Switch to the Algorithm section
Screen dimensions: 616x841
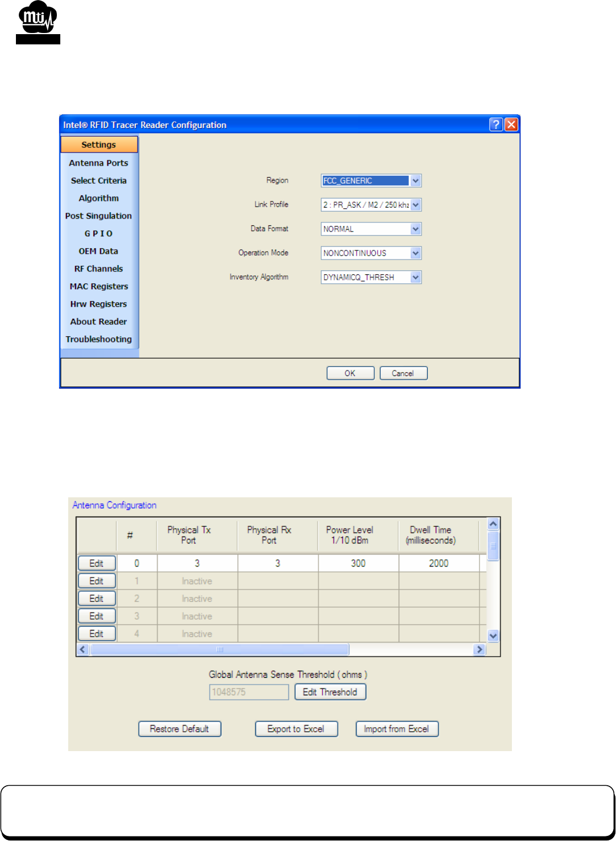pyautogui.click(x=99, y=198)
